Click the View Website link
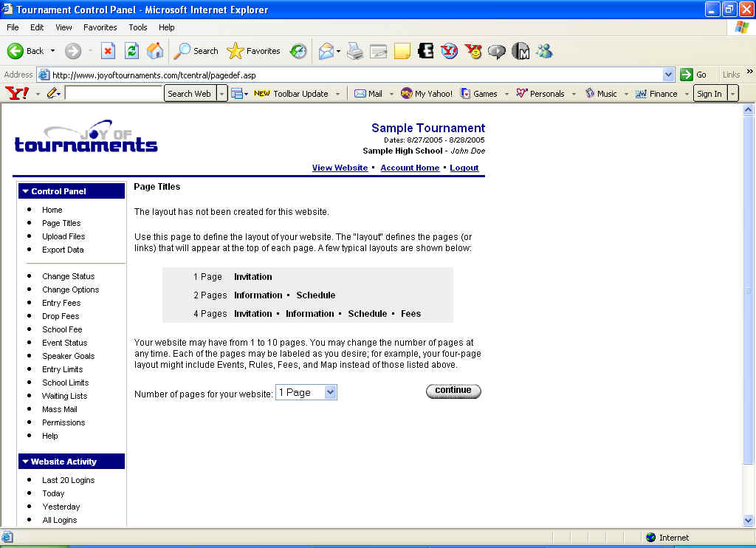Viewport: 756px width, 548px height. click(340, 168)
